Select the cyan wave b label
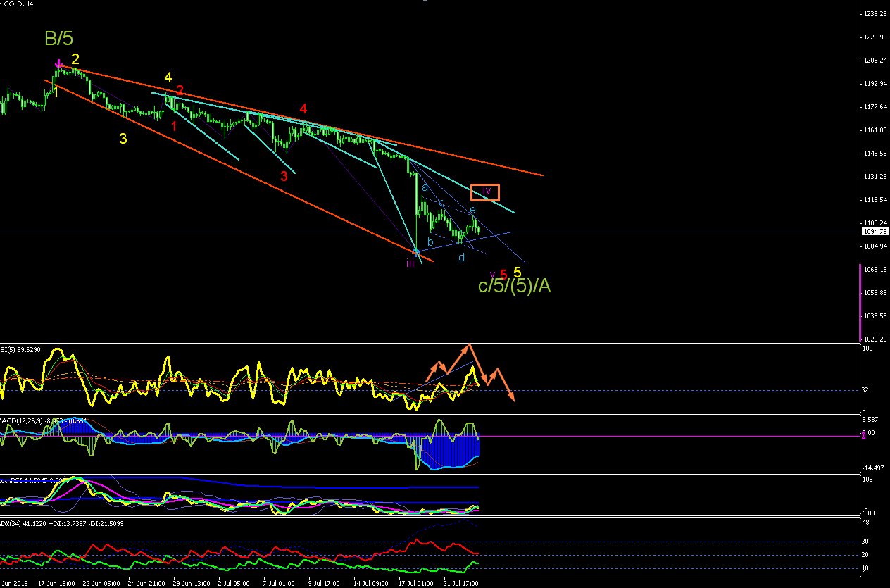890x588 pixels. tap(430, 242)
